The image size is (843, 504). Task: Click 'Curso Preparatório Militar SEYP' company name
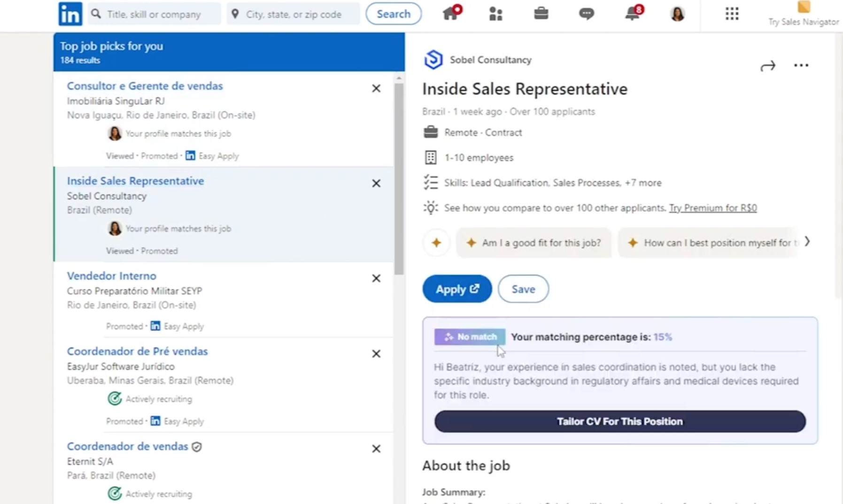tap(134, 291)
